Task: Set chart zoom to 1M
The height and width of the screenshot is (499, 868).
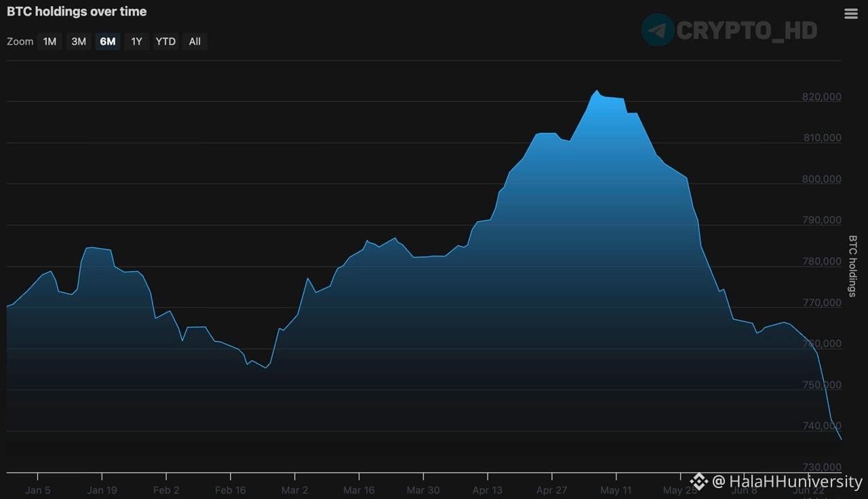Action: [50, 41]
